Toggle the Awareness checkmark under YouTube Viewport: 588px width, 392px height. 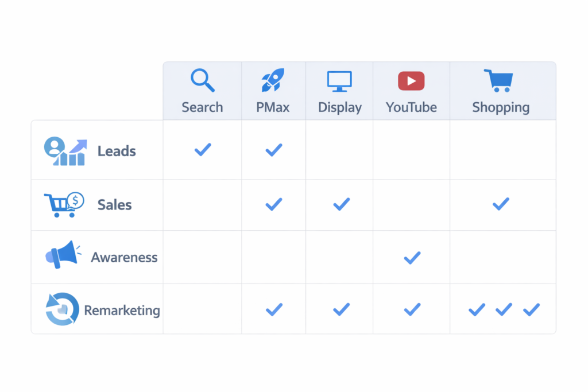[x=412, y=258]
